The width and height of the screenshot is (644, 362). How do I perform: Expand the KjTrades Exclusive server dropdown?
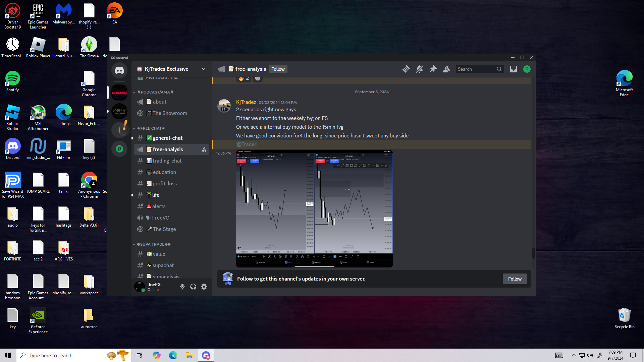point(203,69)
